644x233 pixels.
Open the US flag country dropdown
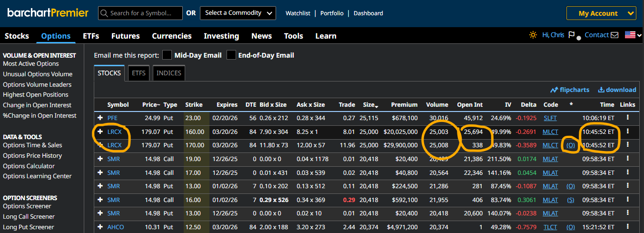(633, 35)
